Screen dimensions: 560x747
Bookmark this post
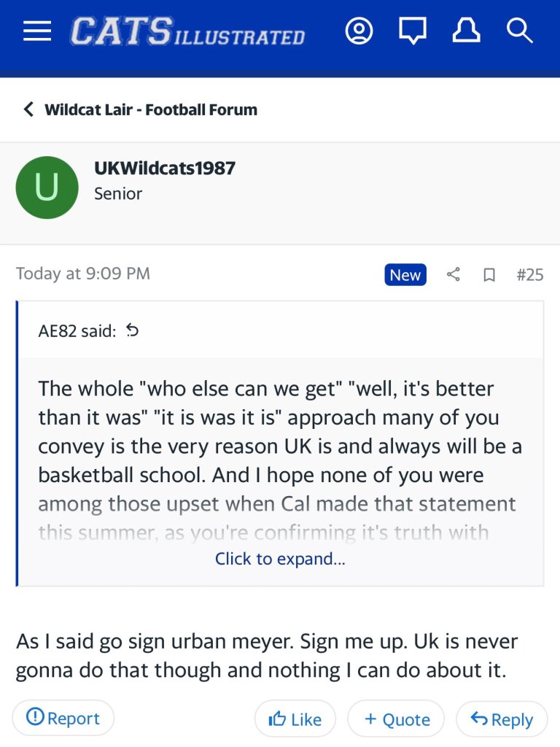(x=489, y=275)
